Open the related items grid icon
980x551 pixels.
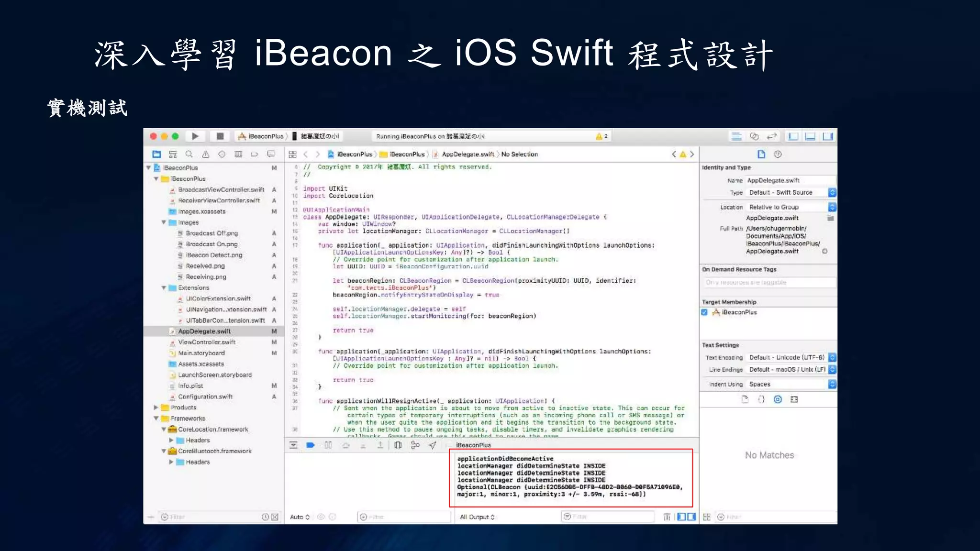[292, 154]
